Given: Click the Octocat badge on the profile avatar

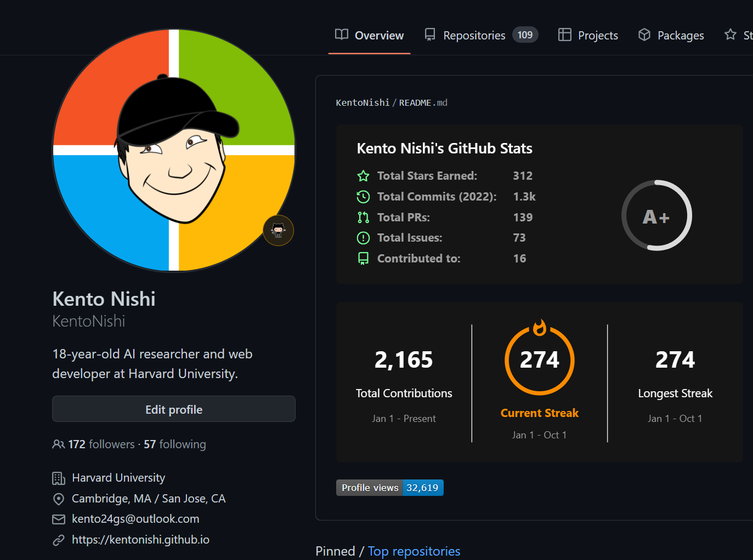Looking at the screenshot, I should point(278,230).
